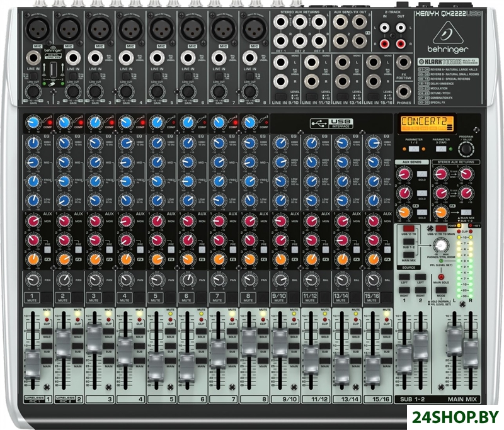Push the SUB 1 LEFT routing button
Screen dimensions: 504x430
[x=404, y=276]
